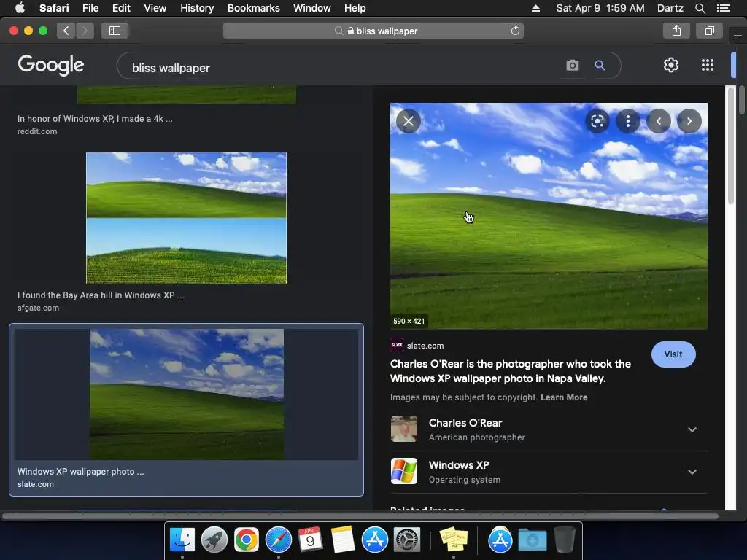
Task: Open the View menu
Action: (x=155, y=8)
